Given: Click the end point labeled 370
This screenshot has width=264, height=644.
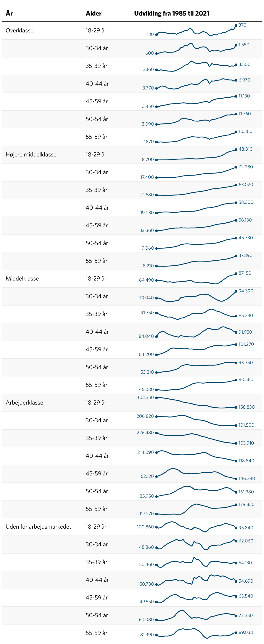Looking at the screenshot, I should [236, 26].
